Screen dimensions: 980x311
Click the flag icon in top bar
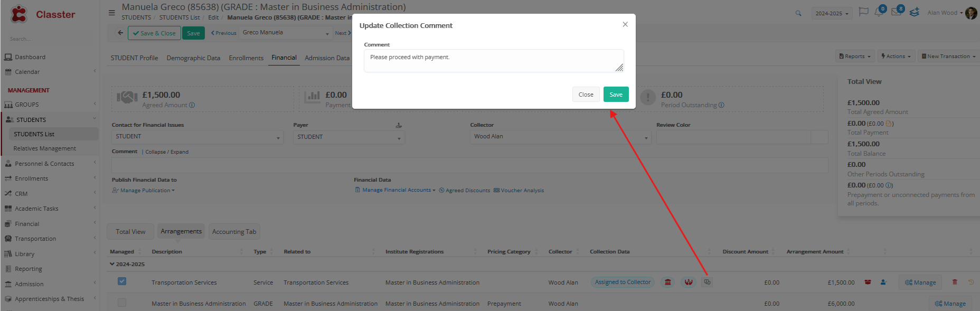tap(863, 12)
